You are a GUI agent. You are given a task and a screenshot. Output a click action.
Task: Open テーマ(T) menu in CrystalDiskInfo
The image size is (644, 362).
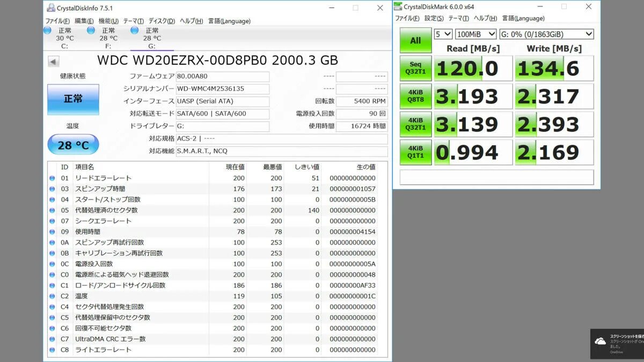click(133, 21)
